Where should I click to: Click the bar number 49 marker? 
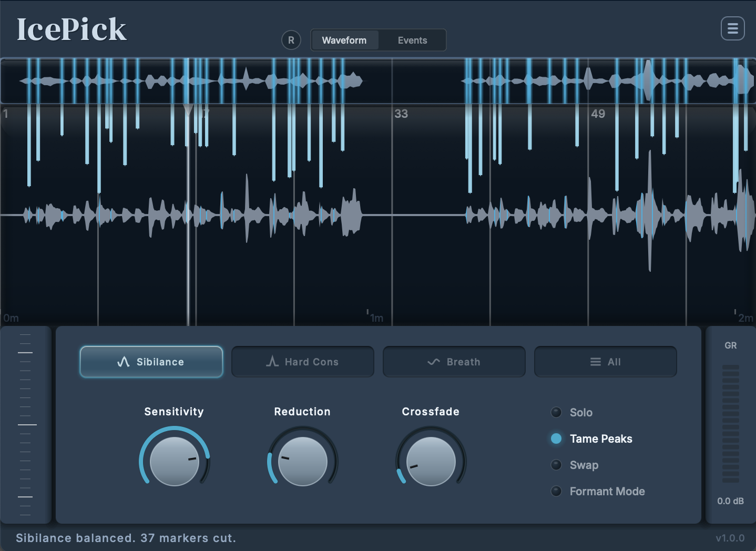(x=598, y=114)
